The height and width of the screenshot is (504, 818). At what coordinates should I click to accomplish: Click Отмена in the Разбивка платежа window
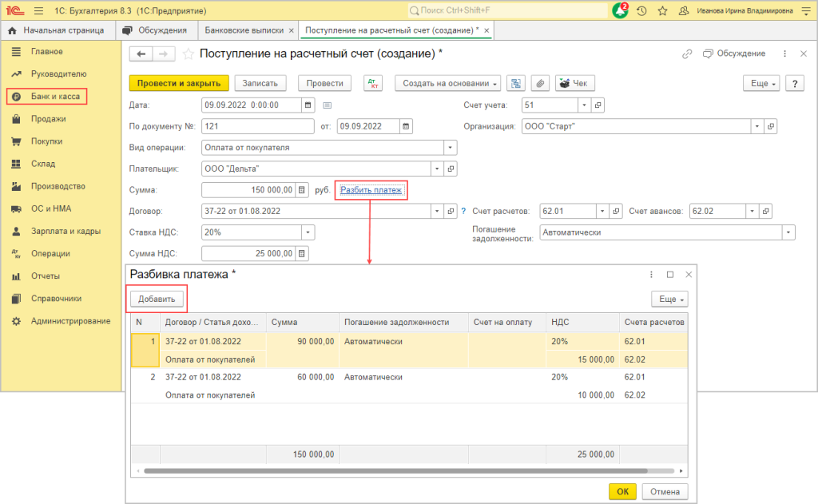665,491
